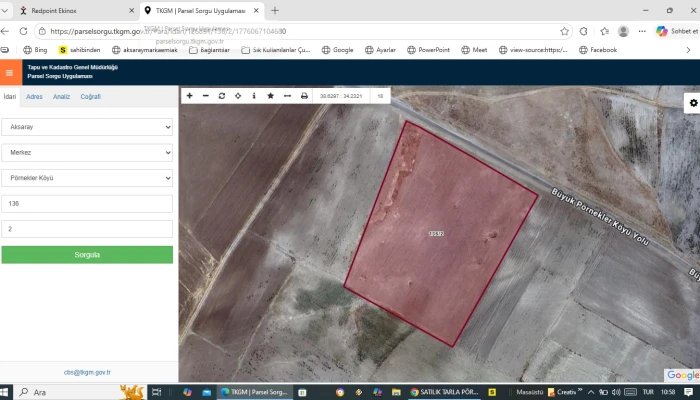Click the zoom out minus icon
The width and height of the screenshot is (700, 400).
point(206,96)
